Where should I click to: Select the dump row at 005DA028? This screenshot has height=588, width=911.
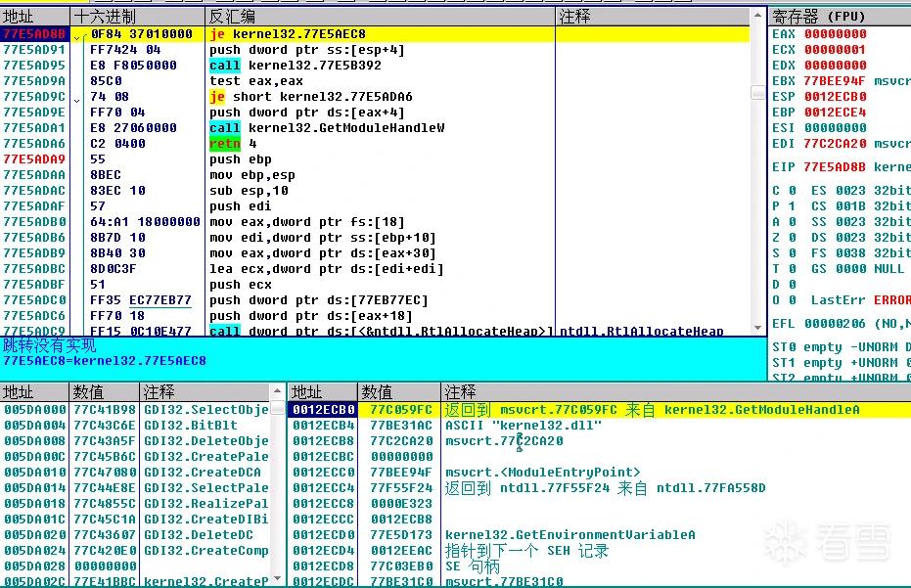(x=135, y=566)
